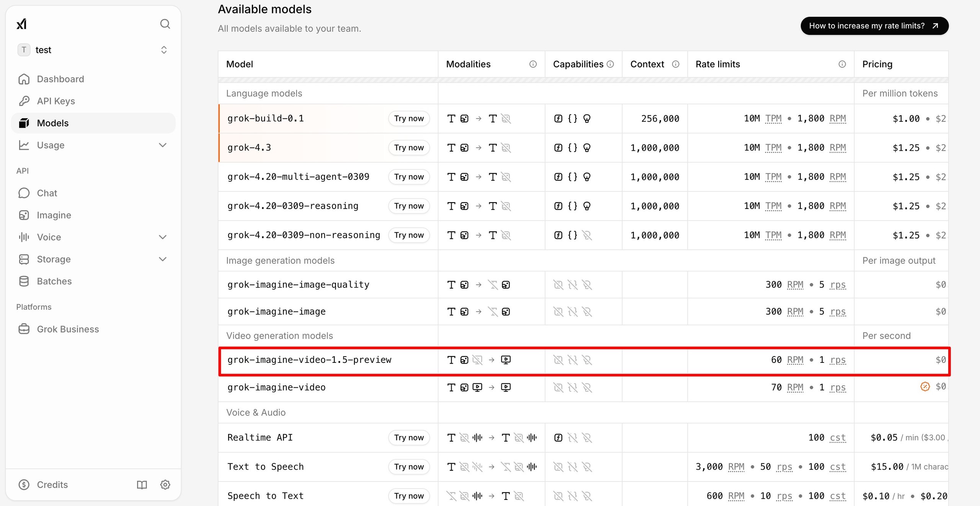Open search with magnifier icon
980x506 pixels.
tap(165, 24)
